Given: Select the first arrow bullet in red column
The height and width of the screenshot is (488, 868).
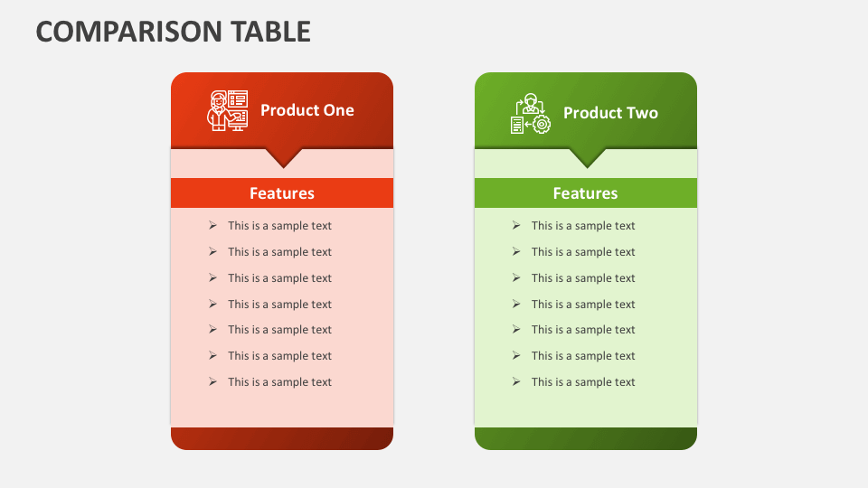Looking at the screenshot, I should (212, 225).
